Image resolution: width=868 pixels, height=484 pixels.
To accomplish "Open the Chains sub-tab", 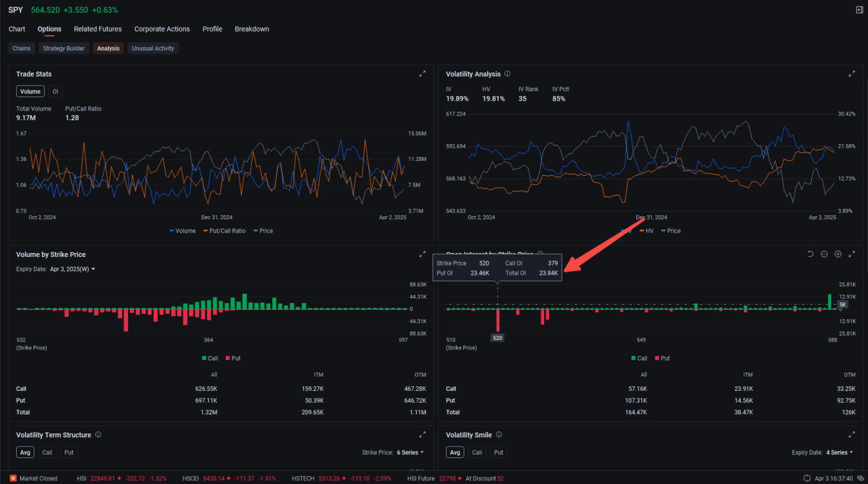I will pyautogui.click(x=22, y=48).
